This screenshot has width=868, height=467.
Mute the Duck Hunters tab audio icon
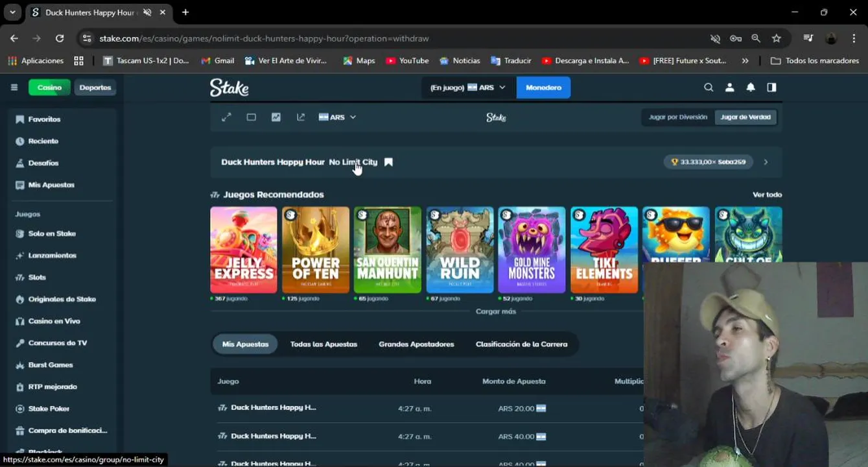[147, 12]
